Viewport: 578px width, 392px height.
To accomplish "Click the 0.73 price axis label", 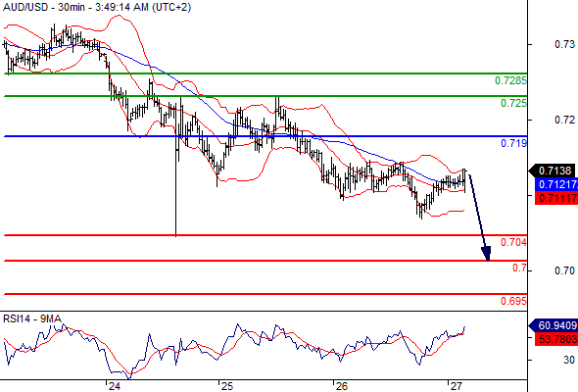I will [x=564, y=44].
